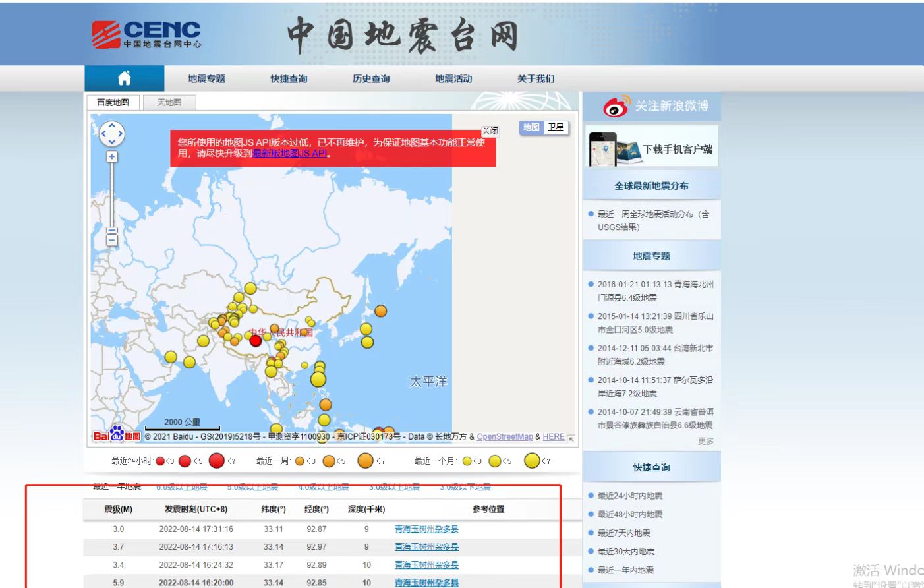Viewport: 924px width, 588px height.
Task: Click the red earthquake marker on the map
Action: click(x=255, y=341)
